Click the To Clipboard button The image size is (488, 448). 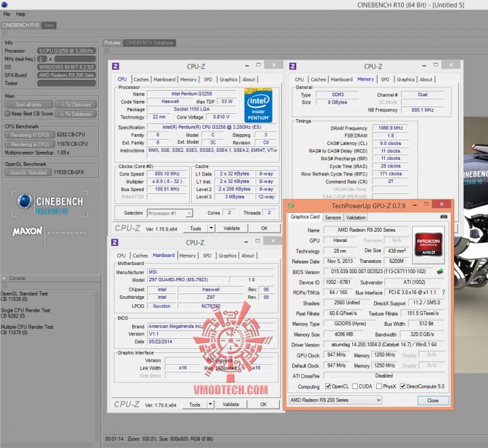(76, 104)
